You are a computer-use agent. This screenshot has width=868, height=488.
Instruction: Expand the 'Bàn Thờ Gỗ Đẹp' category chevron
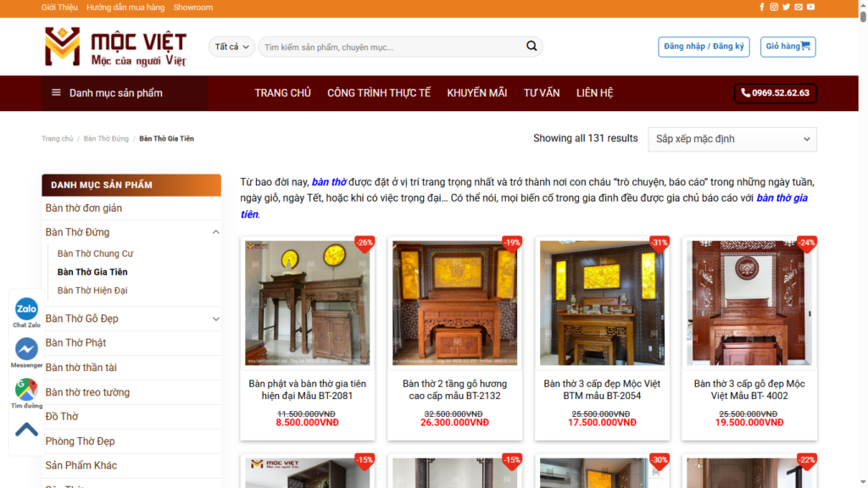[215, 319]
